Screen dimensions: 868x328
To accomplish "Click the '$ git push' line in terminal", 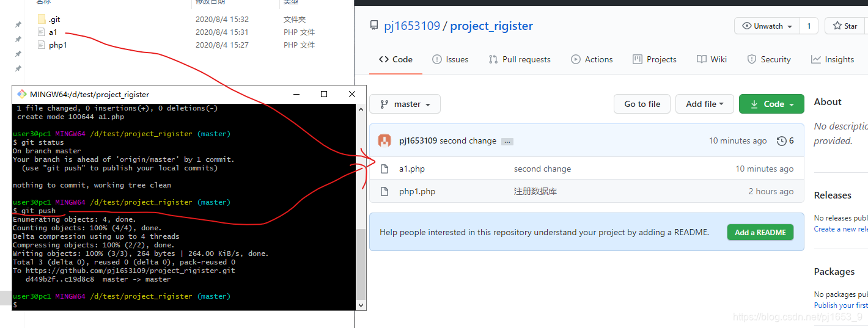I will tap(34, 211).
